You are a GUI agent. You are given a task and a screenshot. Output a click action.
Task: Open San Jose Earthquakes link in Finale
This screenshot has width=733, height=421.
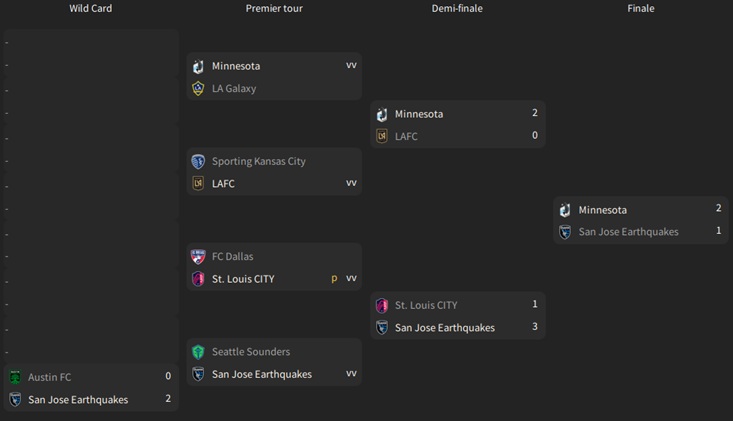point(628,232)
